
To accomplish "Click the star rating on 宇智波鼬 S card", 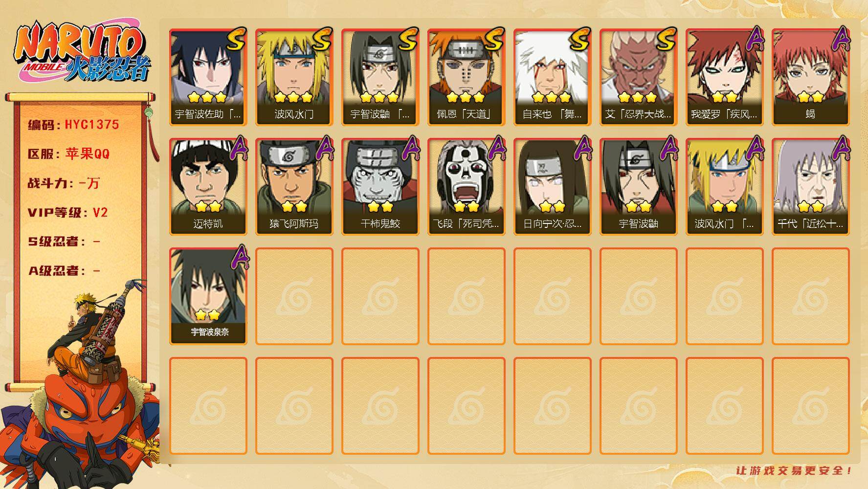I will click(379, 97).
